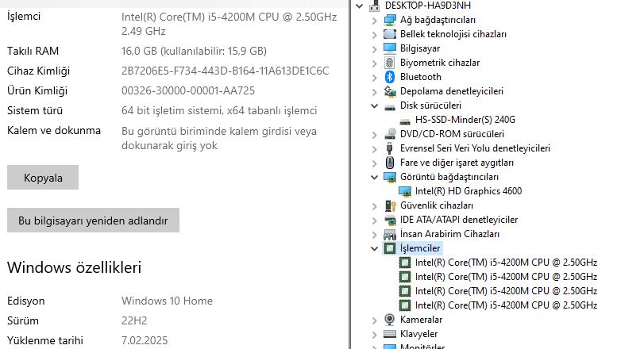The image size is (644, 349).
Task: Click the Windows 10 Home edition text
Action: point(167,301)
